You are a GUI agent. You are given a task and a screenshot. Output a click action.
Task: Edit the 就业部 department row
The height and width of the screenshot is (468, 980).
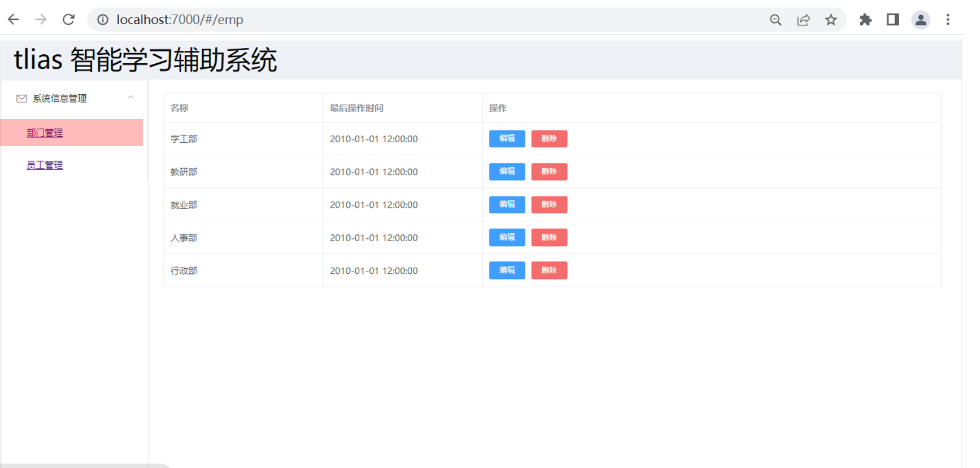point(507,204)
